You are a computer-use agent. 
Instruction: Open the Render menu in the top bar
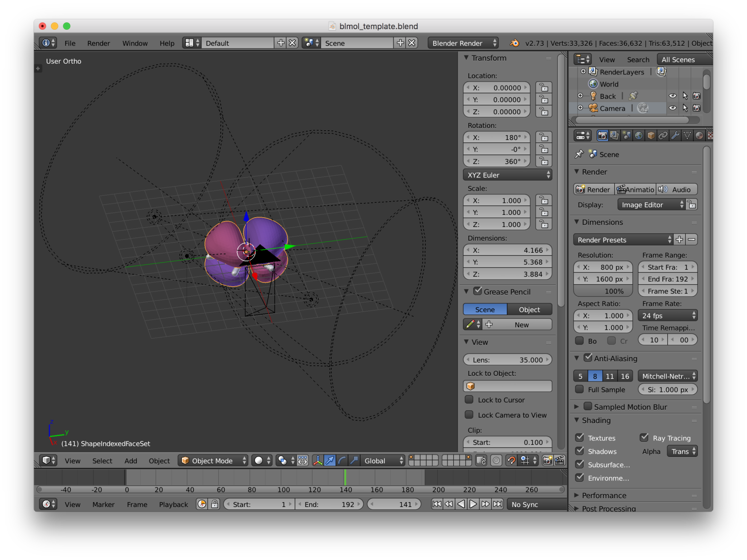[x=98, y=43]
